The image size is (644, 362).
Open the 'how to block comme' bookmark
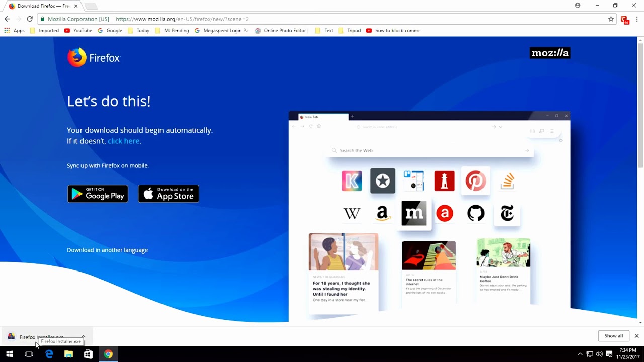(x=393, y=31)
